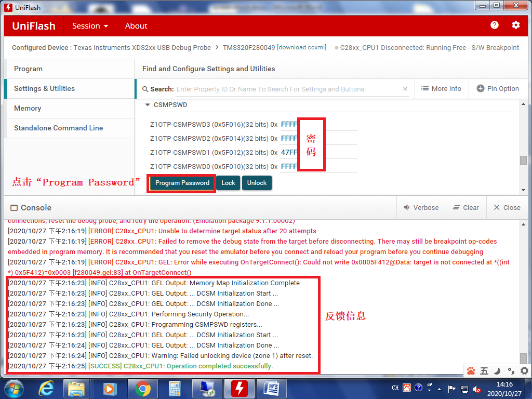Edit the Z1OTP-CSMPSWD0 value field
The image size is (532, 399).
pyautogui.click(x=318, y=166)
